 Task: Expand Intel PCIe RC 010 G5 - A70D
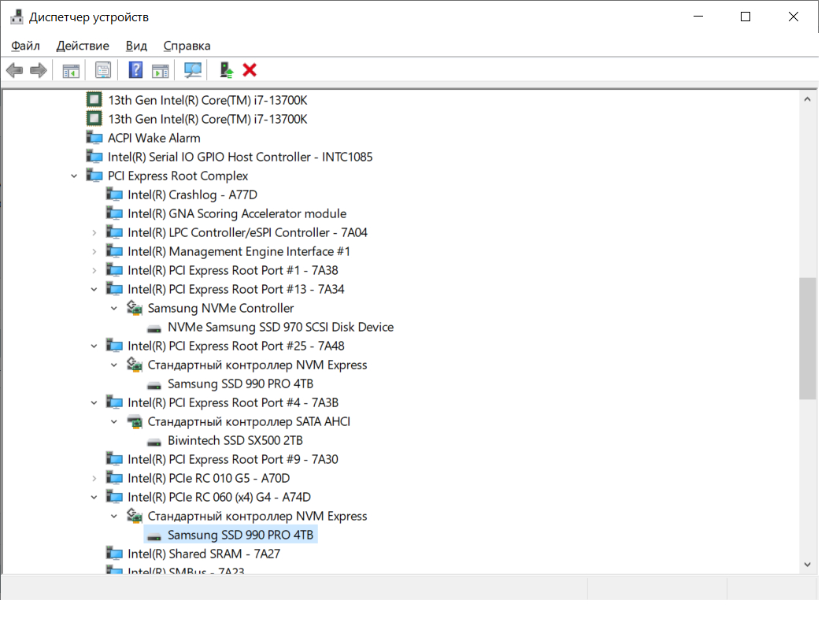94,478
